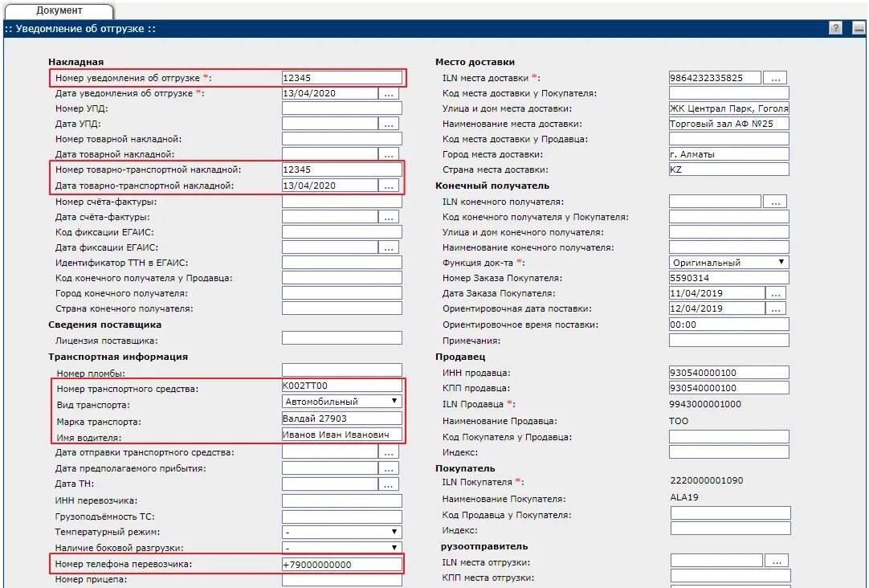This screenshot has height=588, width=869.
Task: Focus the Наименование места доставки field
Action: (728, 124)
